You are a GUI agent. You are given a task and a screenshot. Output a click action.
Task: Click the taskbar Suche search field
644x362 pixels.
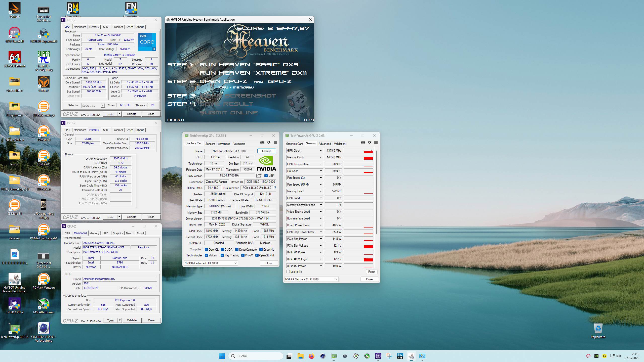(256, 356)
